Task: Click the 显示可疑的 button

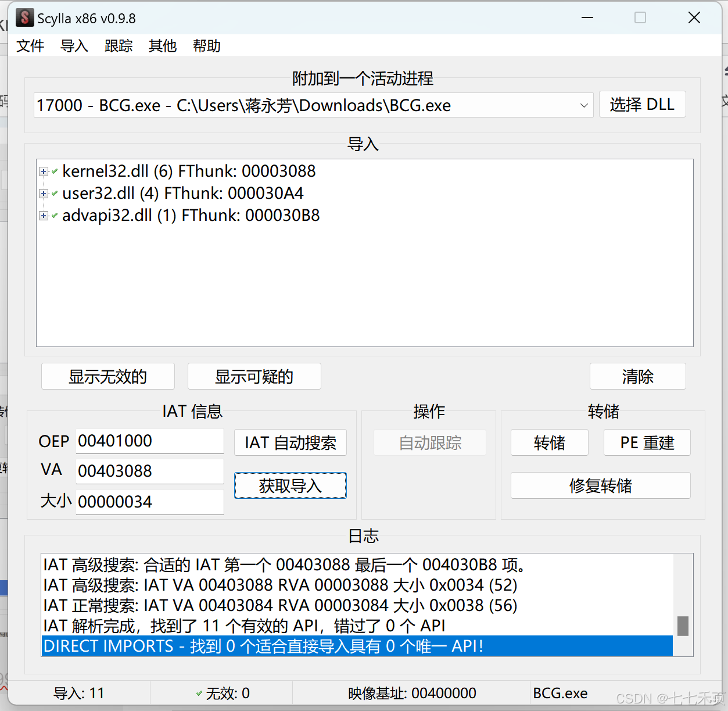Action: tap(254, 376)
